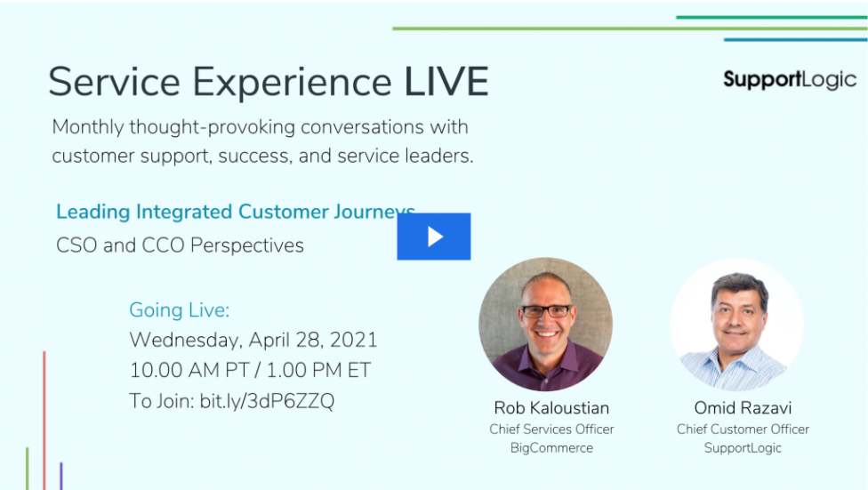This screenshot has width=868, height=490.
Task: Open the bit.ly/3dP6ZZQ join link
Action: tap(267, 401)
